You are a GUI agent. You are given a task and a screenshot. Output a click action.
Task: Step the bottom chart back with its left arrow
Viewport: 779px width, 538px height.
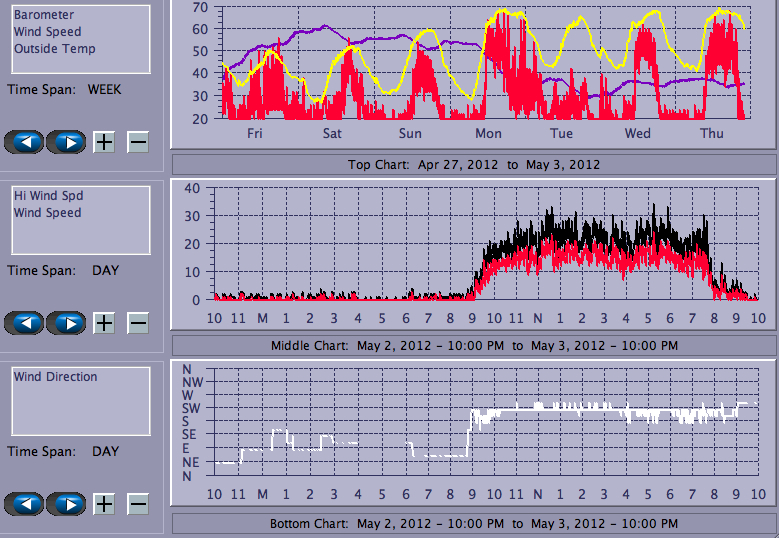point(24,504)
